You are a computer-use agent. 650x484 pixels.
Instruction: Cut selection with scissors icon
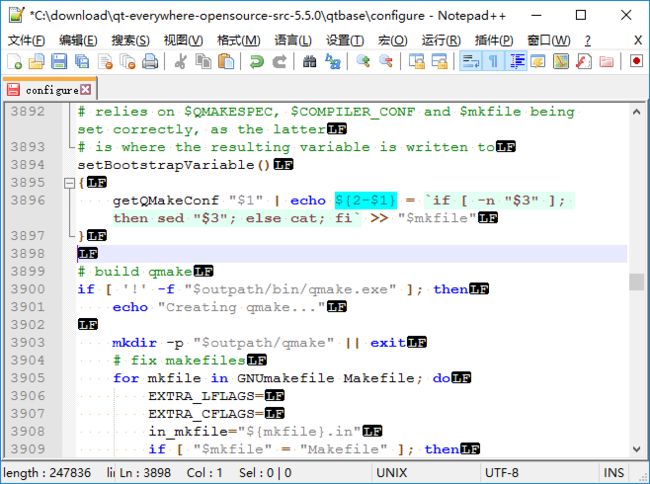click(180, 61)
